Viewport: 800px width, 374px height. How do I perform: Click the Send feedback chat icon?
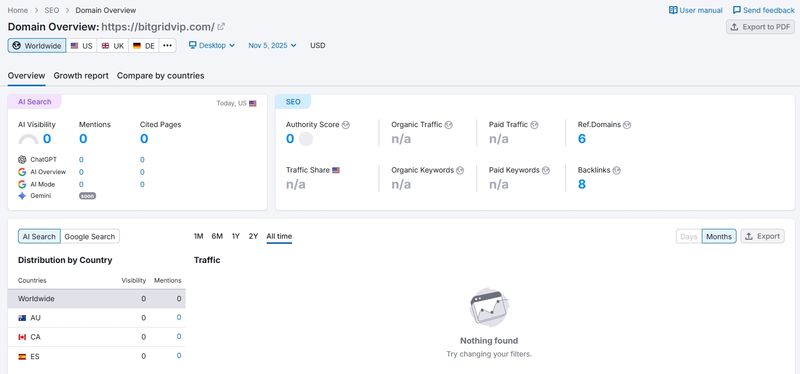(x=737, y=10)
